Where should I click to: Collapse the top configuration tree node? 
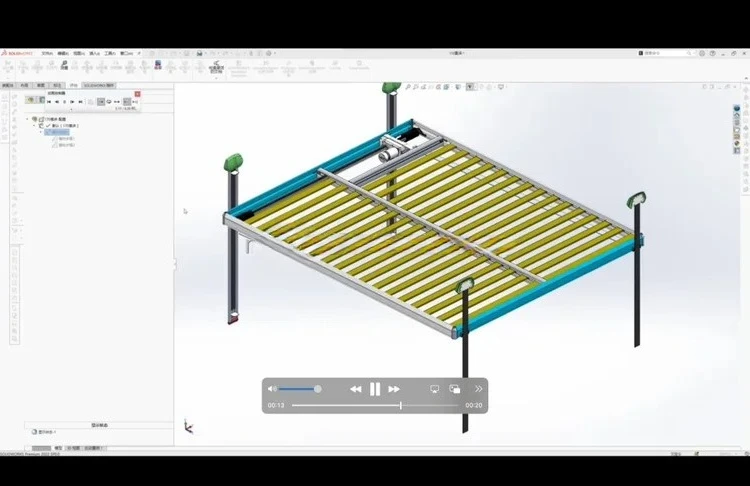point(27,119)
